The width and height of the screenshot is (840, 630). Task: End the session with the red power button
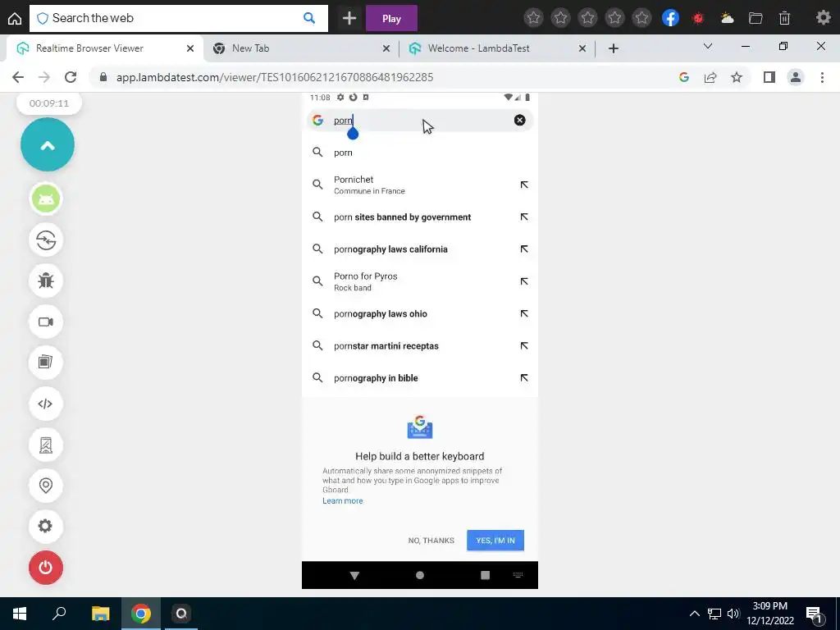pos(46,568)
